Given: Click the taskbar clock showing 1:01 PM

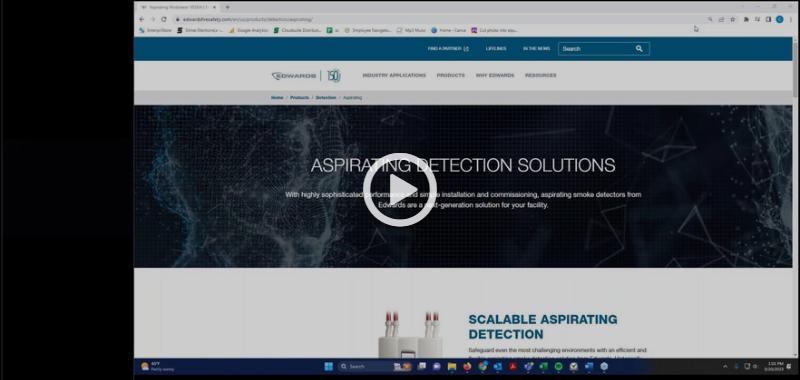Looking at the screenshot, I should (x=775, y=366).
